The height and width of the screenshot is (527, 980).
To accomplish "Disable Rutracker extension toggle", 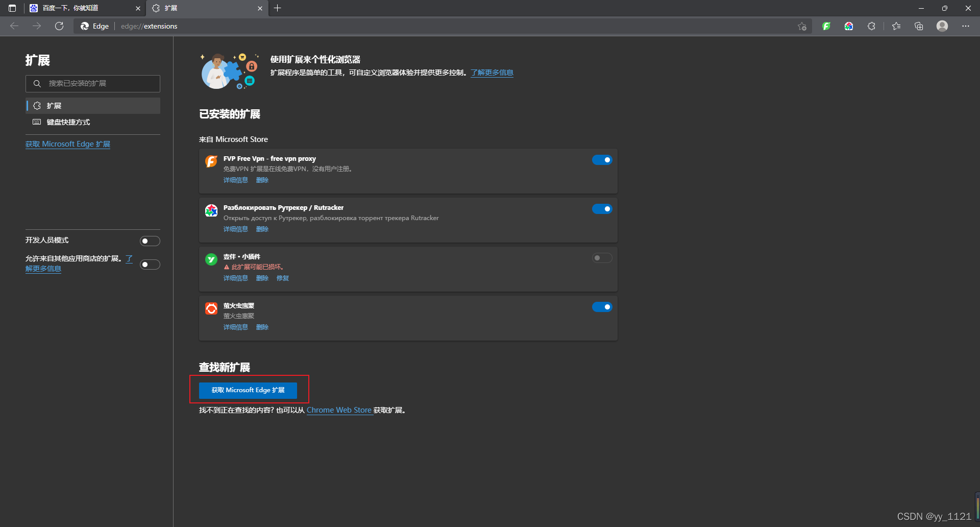I will (602, 209).
